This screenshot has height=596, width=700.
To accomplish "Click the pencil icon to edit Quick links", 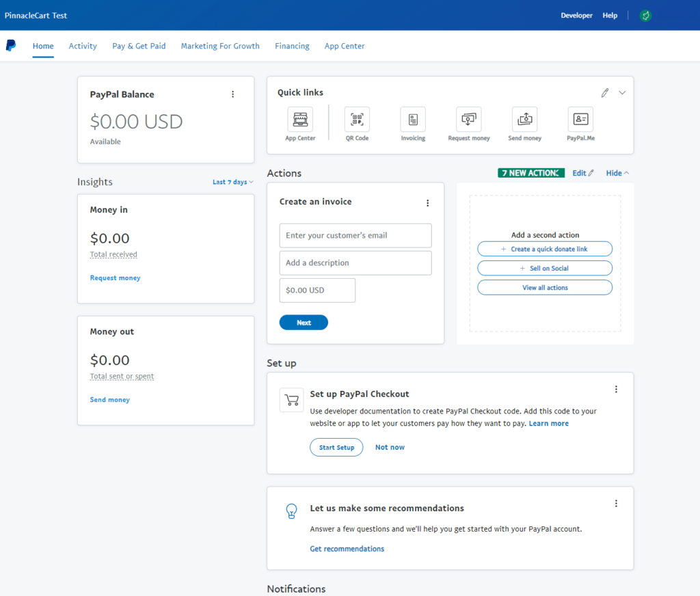I will [x=605, y=93].
